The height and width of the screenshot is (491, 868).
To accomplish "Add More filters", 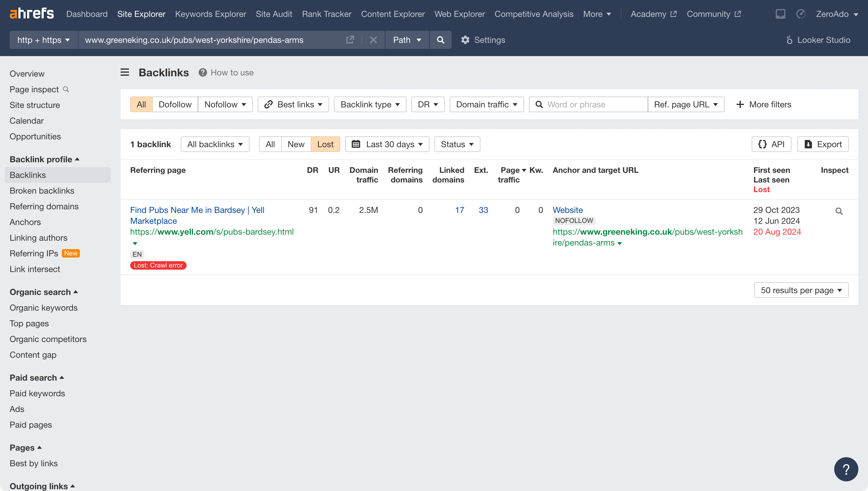I will 763,105.
